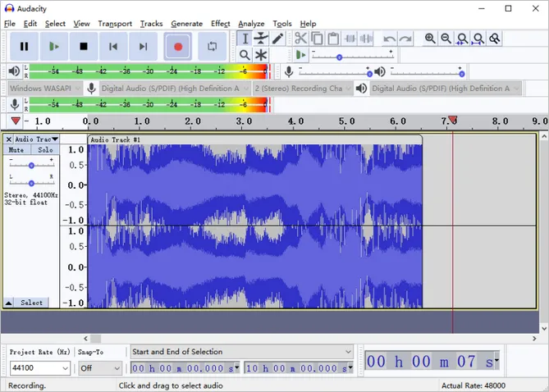
Task: Fit selection to width icon
Action: [462, 39]
